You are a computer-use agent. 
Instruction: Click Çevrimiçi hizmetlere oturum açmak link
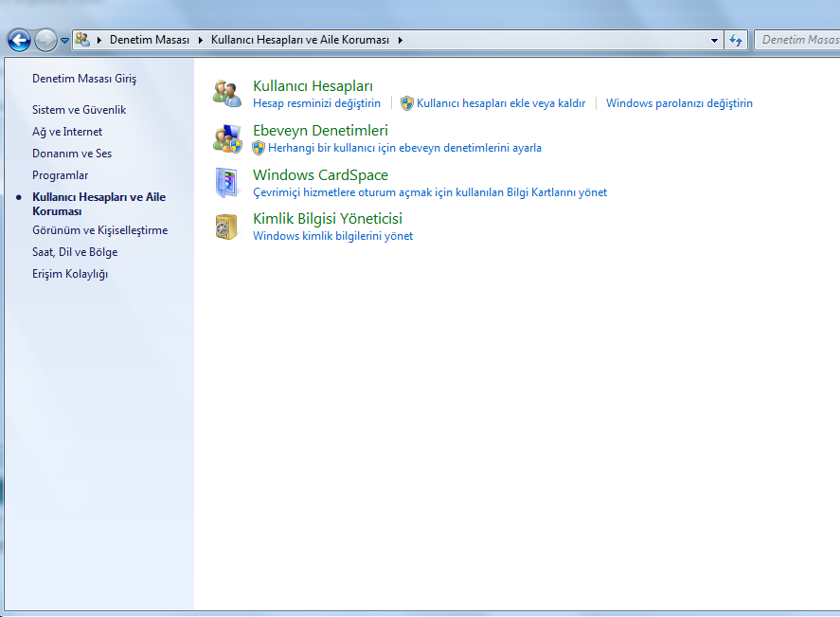point(430,192)
